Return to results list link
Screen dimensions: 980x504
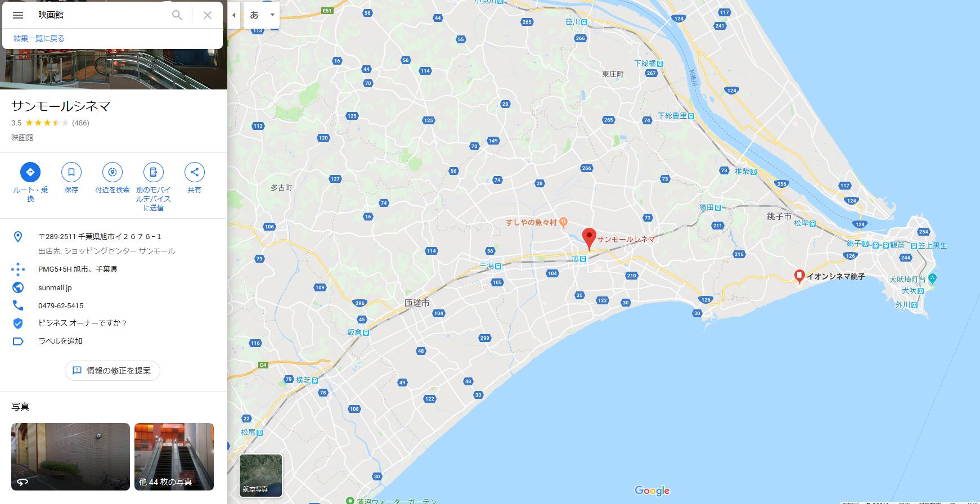tap(39, 38)
